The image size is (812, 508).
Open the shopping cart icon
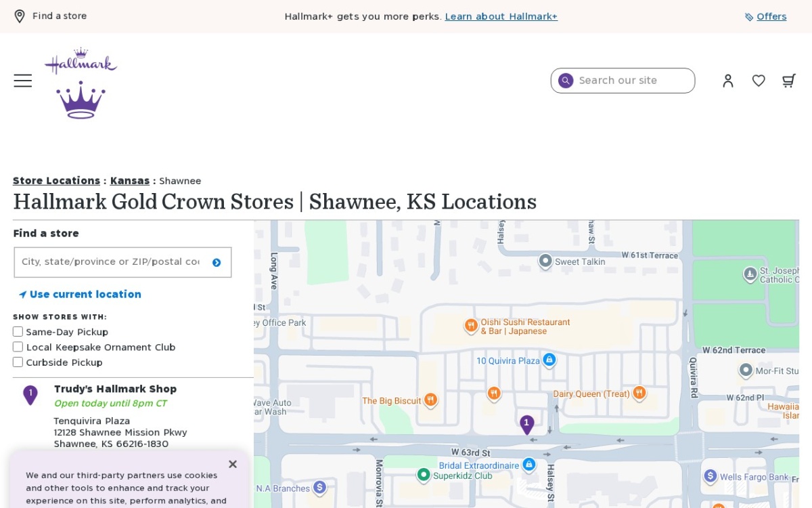pyautogui.click(x=788, y=81)
